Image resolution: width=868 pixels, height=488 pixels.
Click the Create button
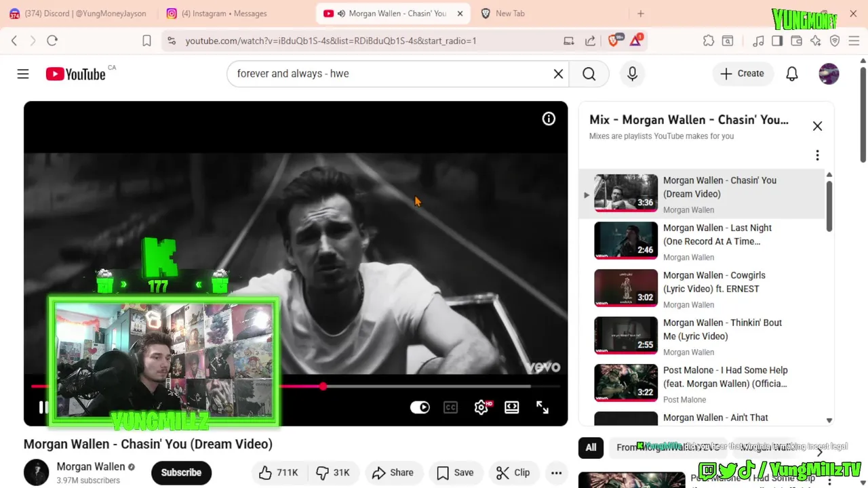743,74
